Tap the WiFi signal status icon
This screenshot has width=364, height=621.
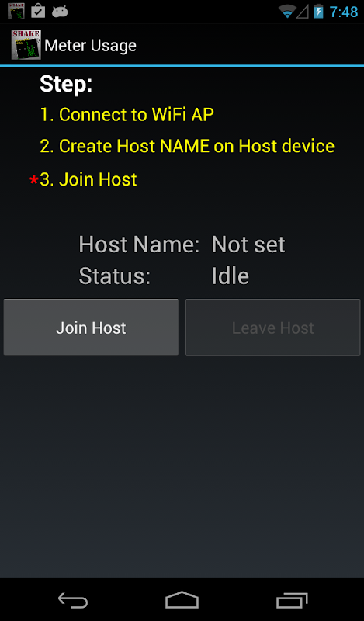tap(286, 12)
